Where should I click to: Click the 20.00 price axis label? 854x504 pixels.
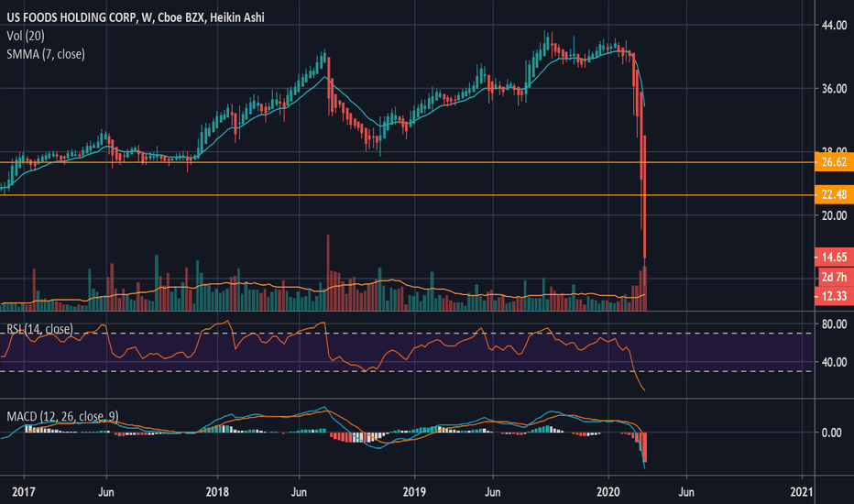point(834,215)
